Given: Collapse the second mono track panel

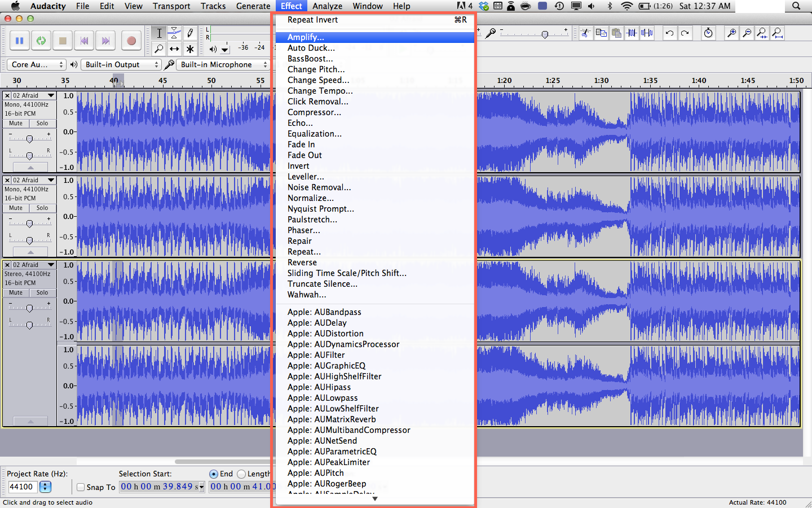Looking at the screenshot, I should 30,252.
